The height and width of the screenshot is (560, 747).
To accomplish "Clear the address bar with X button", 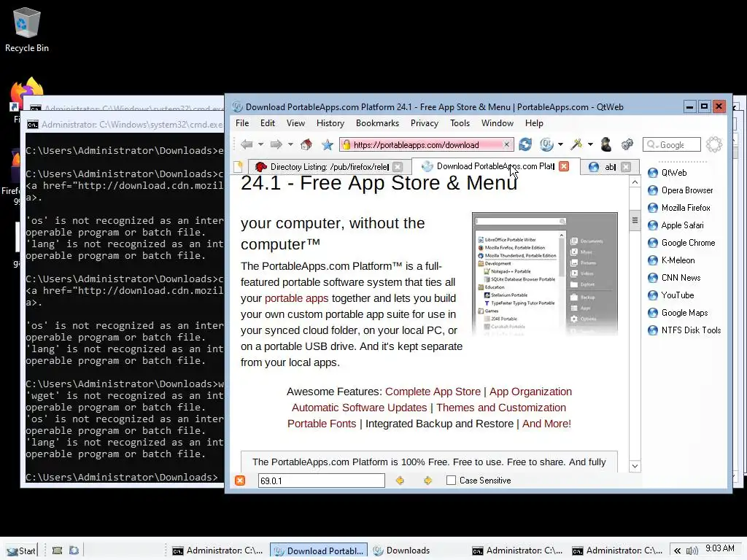I will [x=507, y=144].
